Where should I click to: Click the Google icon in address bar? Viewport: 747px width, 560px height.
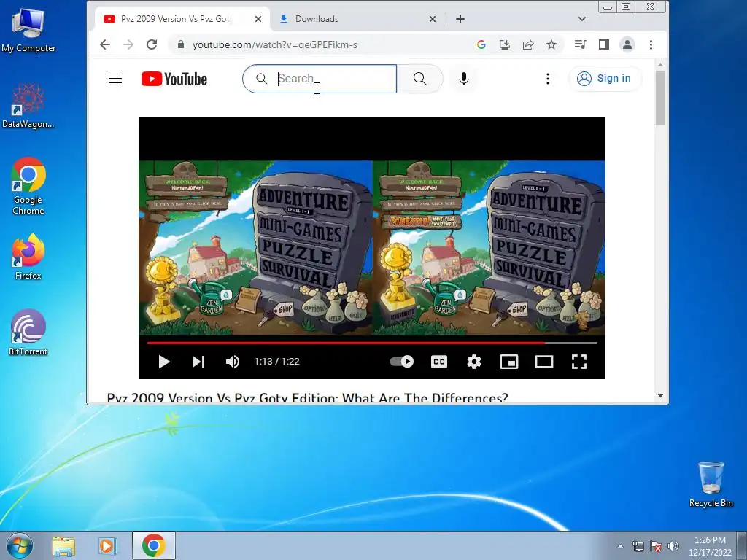coord(481,44)
